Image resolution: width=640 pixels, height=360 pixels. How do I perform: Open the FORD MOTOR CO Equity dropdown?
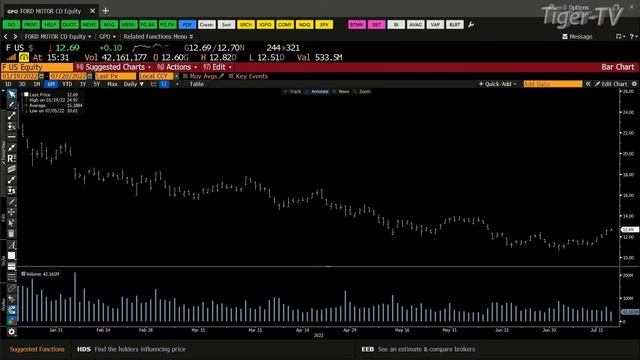(x=58, y=37)
